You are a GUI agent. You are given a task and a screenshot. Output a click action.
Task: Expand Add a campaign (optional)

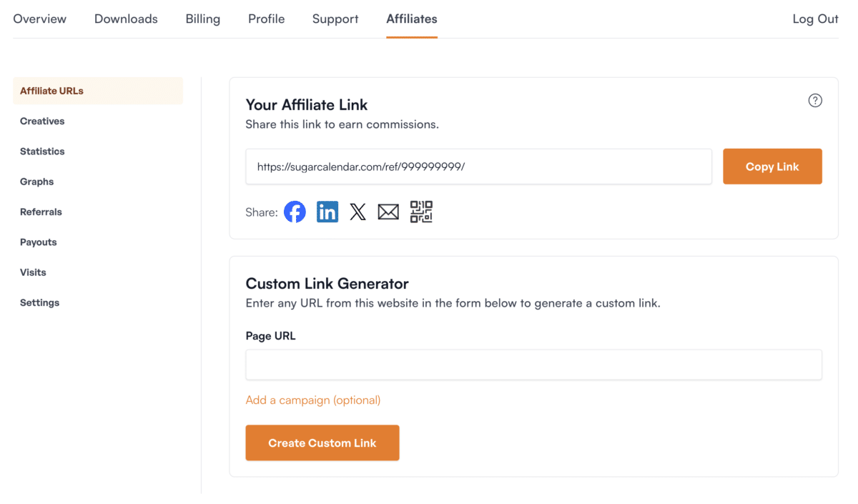[x=313, y=400]
